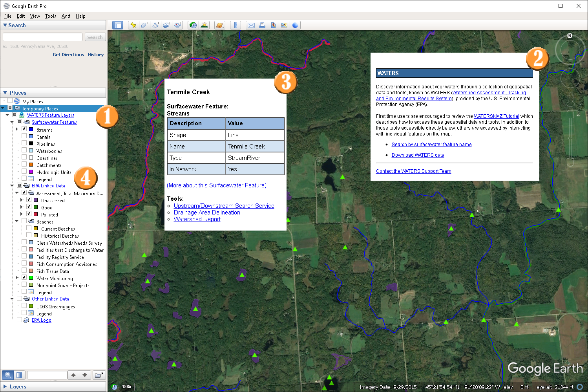Uncheck the Water Monitoring checkbox
Screen dimensions: 588x392
tap(24, 278)
